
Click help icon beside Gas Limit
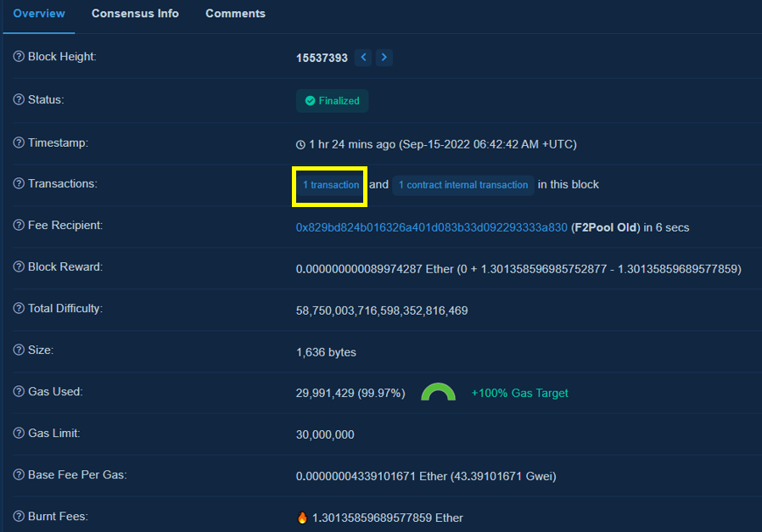coord(19,433)
